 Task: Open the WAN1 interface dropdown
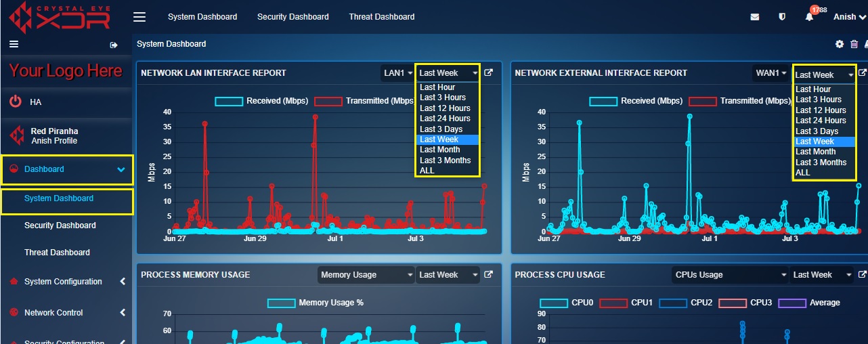771,72
